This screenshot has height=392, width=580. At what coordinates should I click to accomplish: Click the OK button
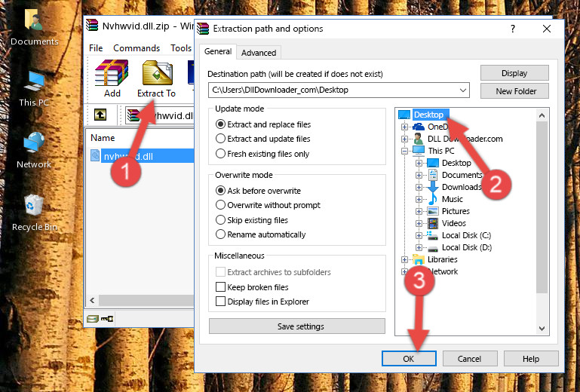click(x=409, y=359)
